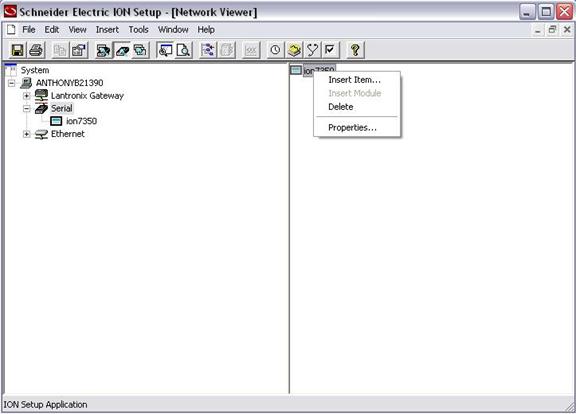The height and width of the screenshot is (414, 576).
Task: Click the Schneider Electric logo in title bar
Action: coord(10,11)
